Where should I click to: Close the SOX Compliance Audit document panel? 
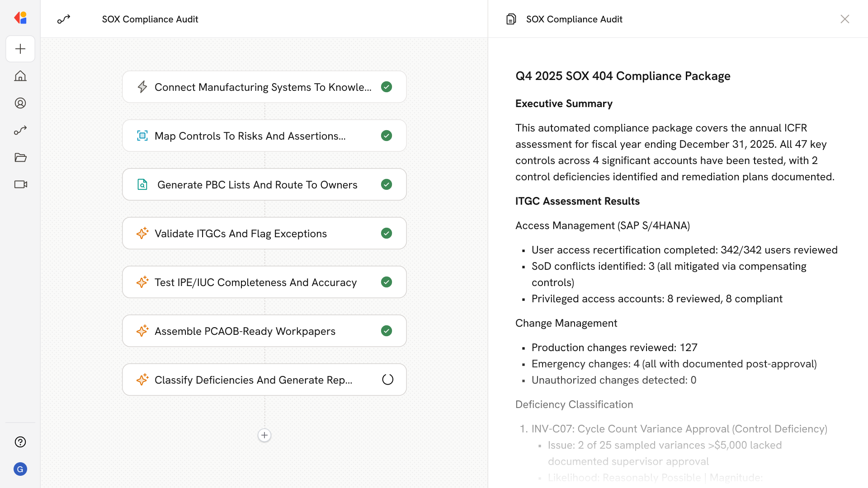coord(844,19)
